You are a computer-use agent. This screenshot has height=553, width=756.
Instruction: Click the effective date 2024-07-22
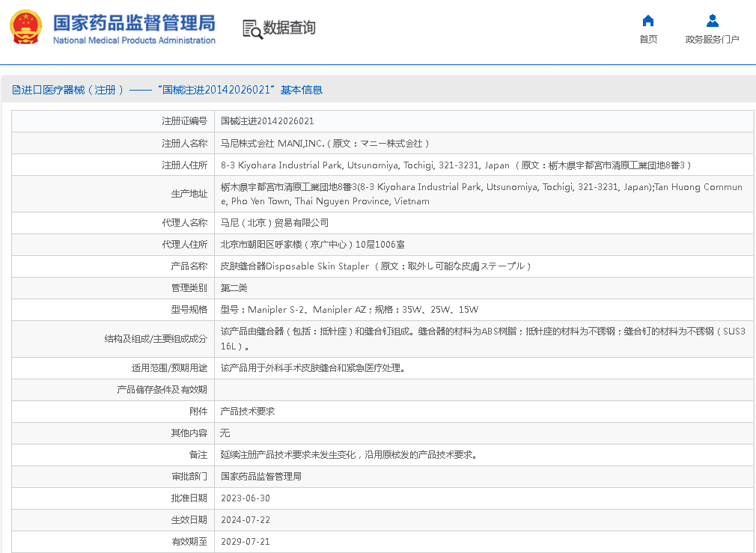pos(246,520)
